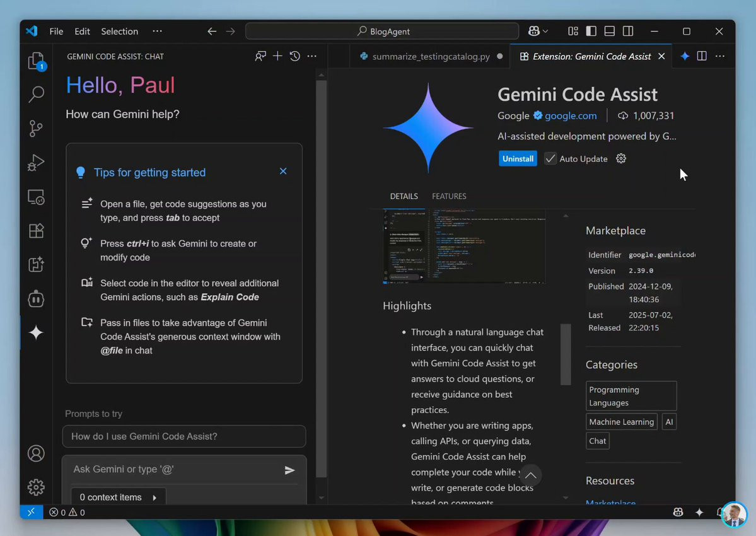Image resolution: width=756 pixels, height=536 pixels.
Task: Open the Run and Debug view
Action: [36, 163]
